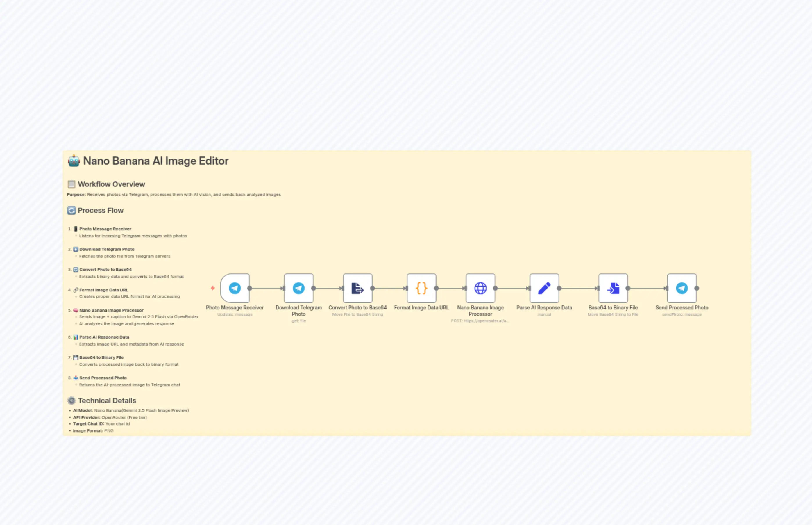Click the Download Telegram Photo node icon
Viewport: 812px width, 525px height.
click(x=299, y=288)
